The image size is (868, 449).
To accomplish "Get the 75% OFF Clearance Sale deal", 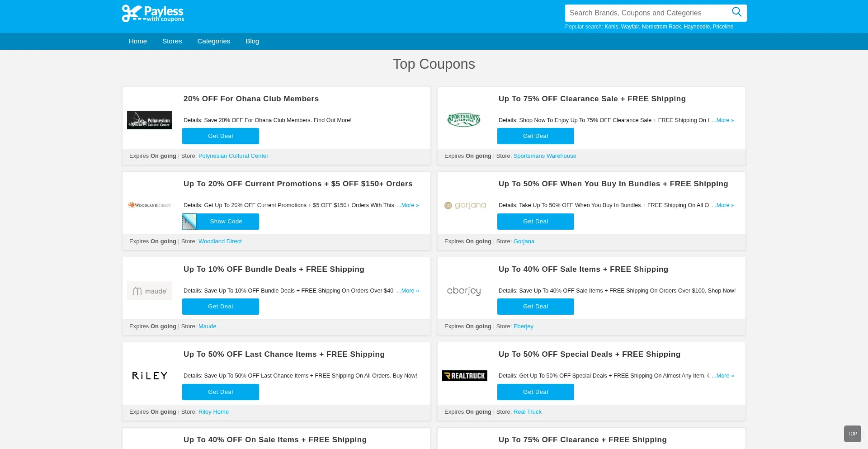I will point(536,136).
